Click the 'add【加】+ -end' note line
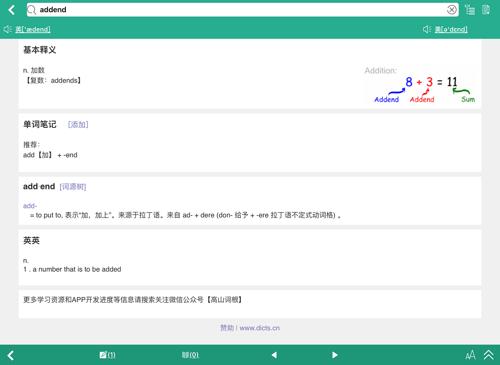Image resolution: width=500 pixels, height=365 pixels. 50,155
